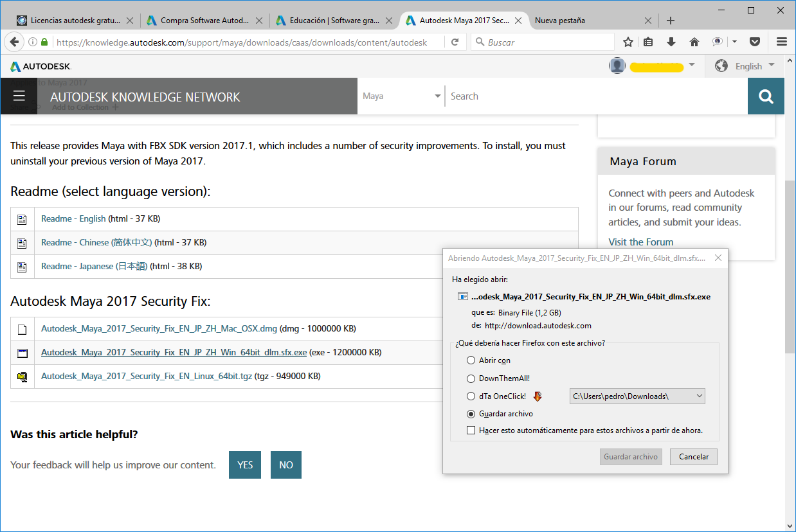This screenshot has width=796, height=532.
Task: Download the Mac_OSX.dmg security fix link
Action: click(x=159, y=329)
